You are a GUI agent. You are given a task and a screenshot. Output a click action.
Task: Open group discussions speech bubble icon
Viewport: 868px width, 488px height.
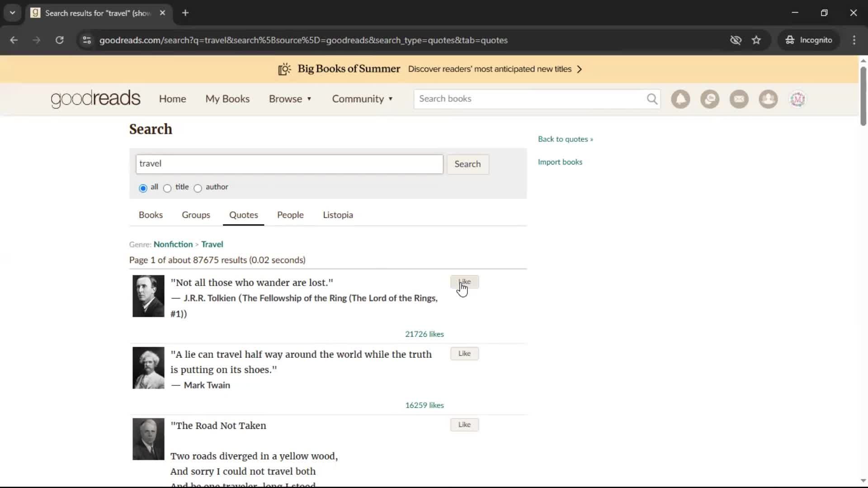pyautogui.click(x=710, y=99)
